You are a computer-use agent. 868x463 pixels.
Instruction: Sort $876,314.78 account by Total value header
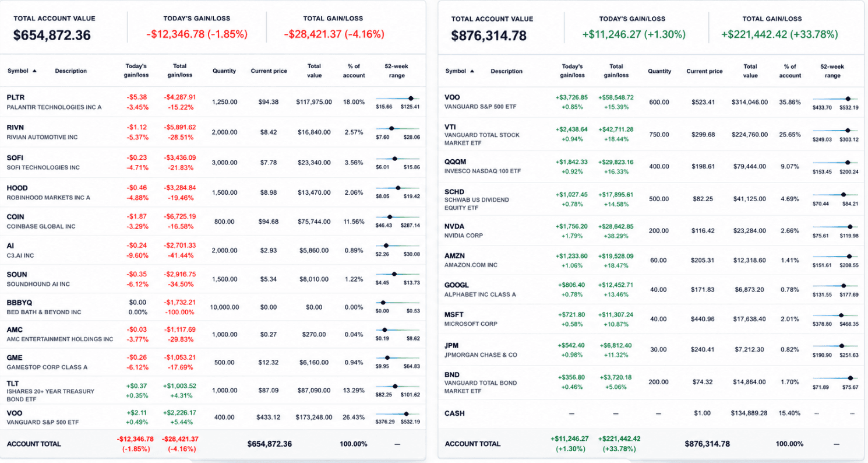(x=750, y=71)
